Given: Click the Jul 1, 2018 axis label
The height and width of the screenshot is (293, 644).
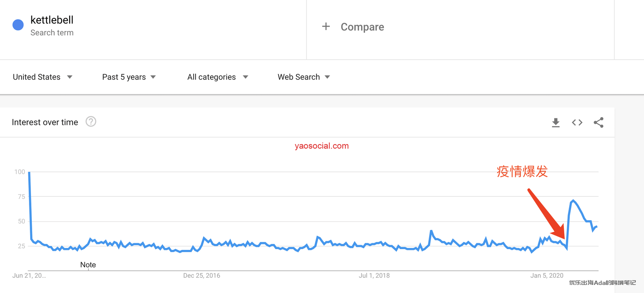Looking at the screenshot, I should [374, 276].
